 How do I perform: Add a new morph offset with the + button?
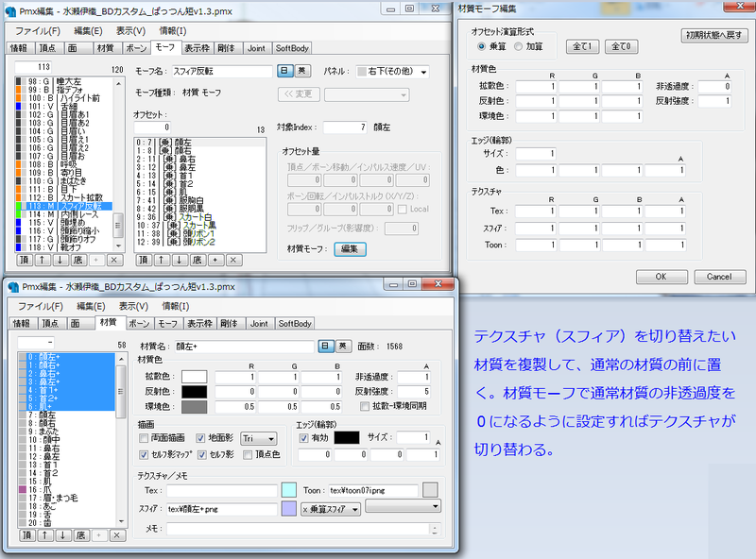pos(215,260)
